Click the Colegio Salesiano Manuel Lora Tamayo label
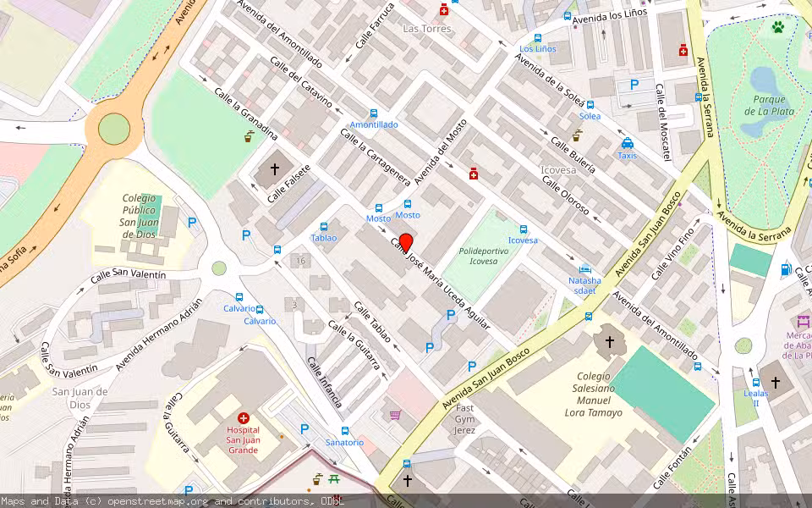This screenshot has width=812, height=508. [x=594, y=394]
